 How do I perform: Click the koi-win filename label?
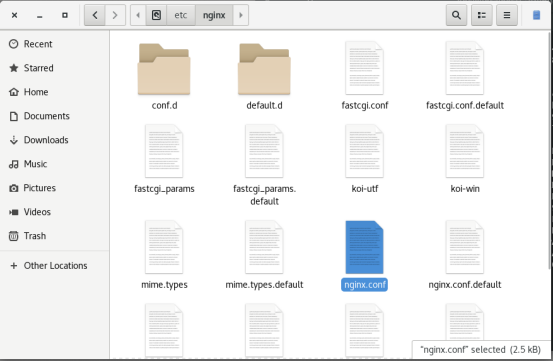coord(465,189)
